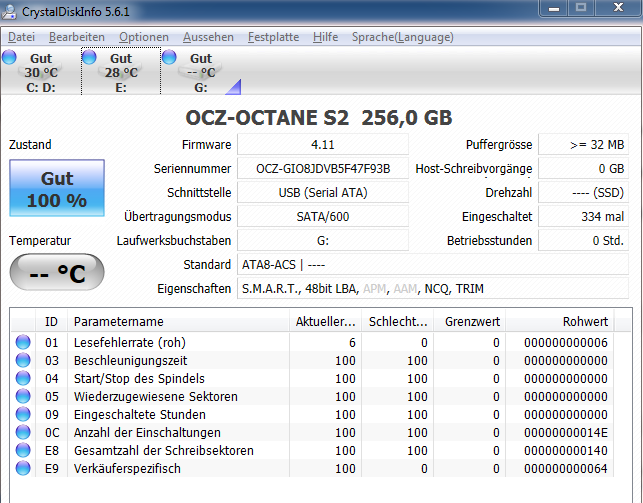Click status orb of Lesefehlerrate row
This screenshot has height=503, width=643.
23,342
